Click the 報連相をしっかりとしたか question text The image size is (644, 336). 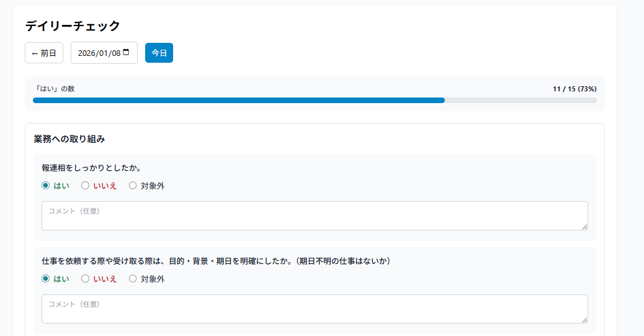[x=91, y=168]
